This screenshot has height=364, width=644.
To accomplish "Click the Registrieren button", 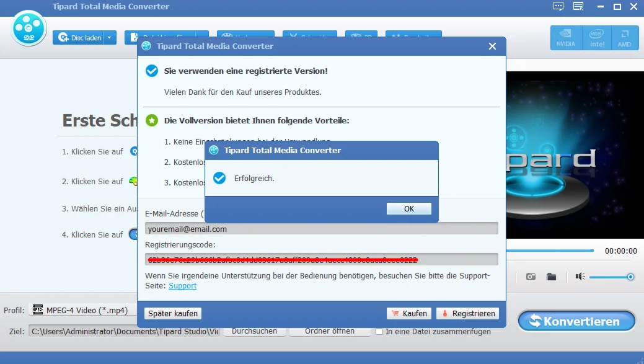I will click(x=468, y=314).
